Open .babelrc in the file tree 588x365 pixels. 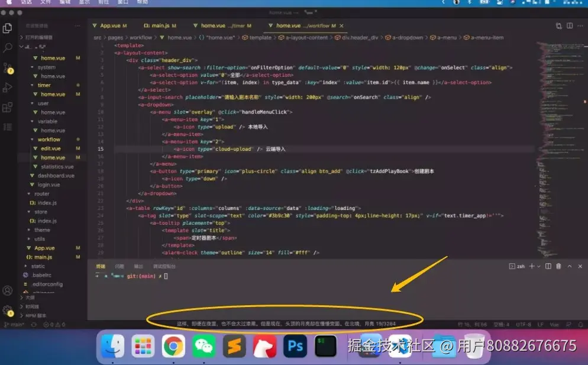[x=41, y=275]
